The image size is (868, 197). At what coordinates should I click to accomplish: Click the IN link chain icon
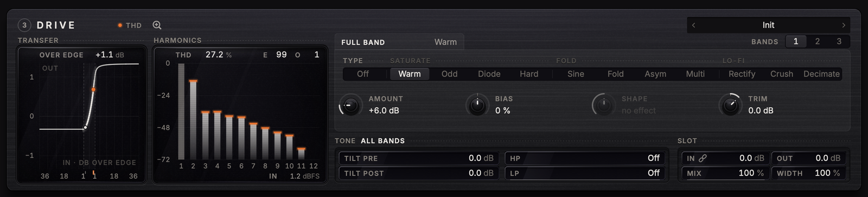[703, 158]
